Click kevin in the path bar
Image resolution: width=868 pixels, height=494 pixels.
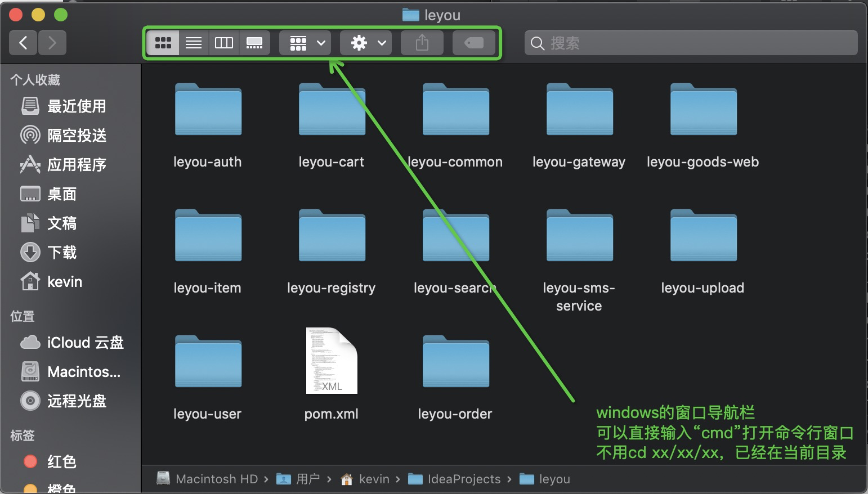pyautogui.click(x=365, y=479)
